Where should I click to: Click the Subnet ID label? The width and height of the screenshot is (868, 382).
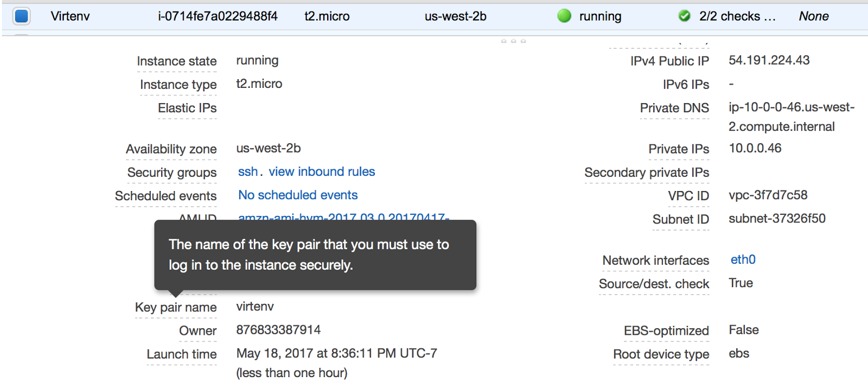coord(680,219)
